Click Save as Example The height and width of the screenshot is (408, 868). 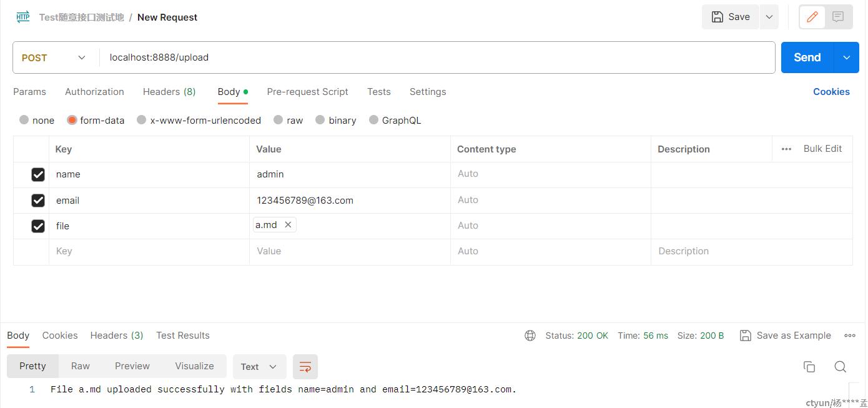tap(786, 336)
